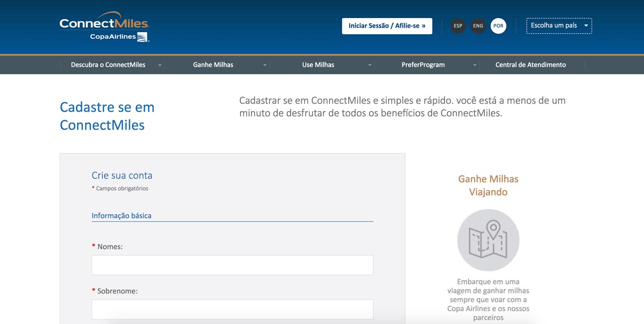Click the Informação básica section label
The width and height of the screenshot is (644, 324).
point(121,215)
